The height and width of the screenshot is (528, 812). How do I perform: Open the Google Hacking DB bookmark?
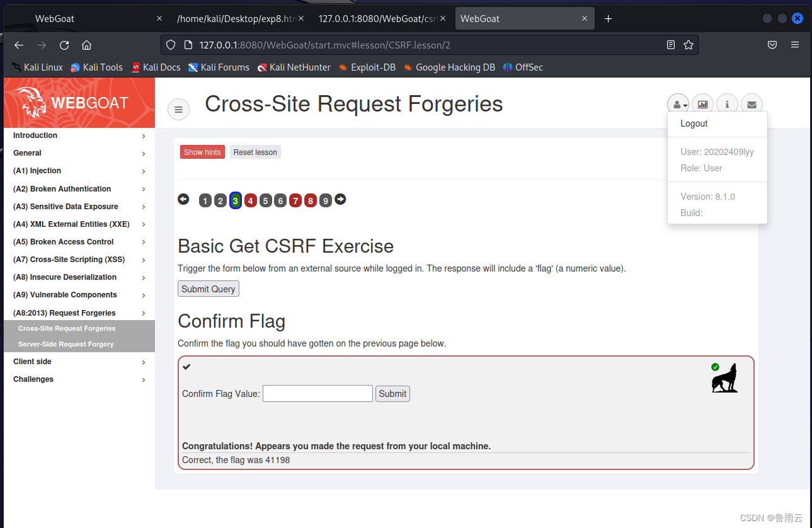click(449, 67)
